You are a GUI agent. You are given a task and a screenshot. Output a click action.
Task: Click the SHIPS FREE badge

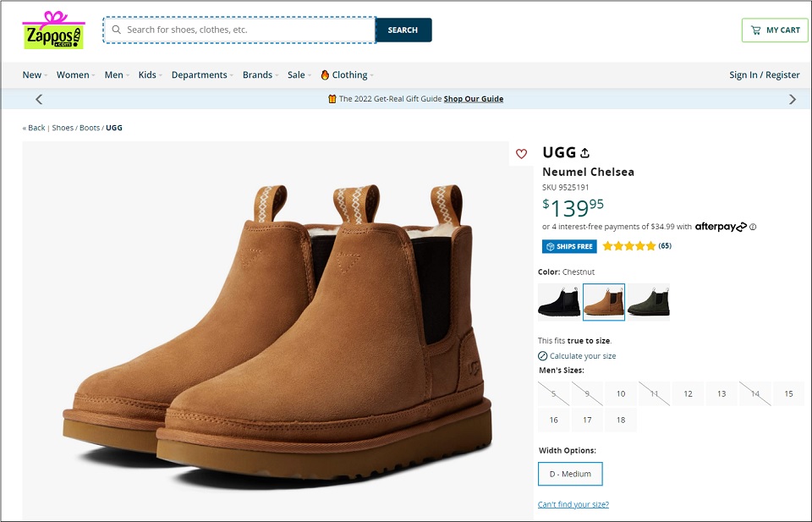pyautogui.click(x=569, y=246)
